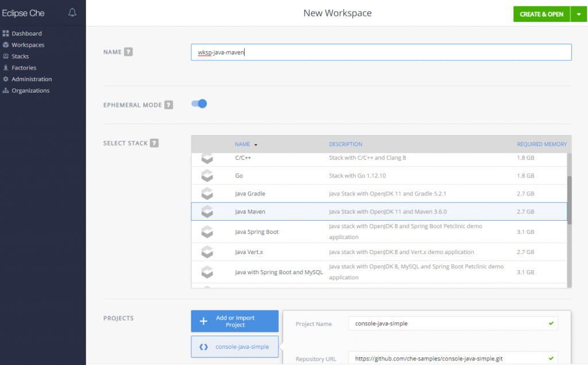Open the notifications bell icon
Screen dimensions: 588x365
tap(72, 13)
